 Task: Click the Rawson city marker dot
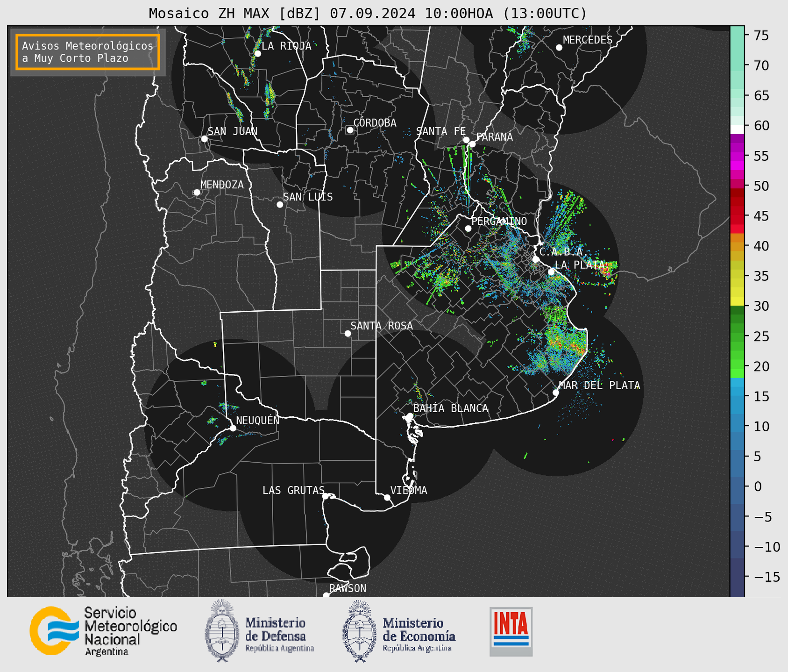click(x=326, y=595)
